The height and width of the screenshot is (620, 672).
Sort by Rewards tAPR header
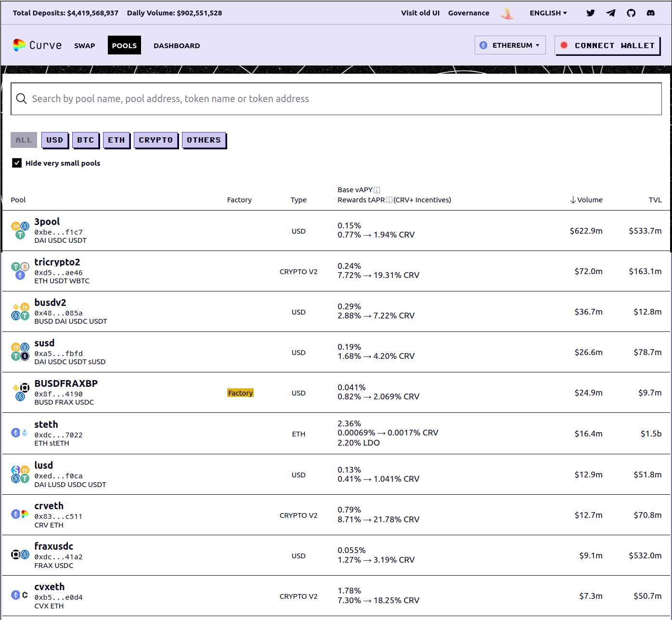[x=361, y=200]
